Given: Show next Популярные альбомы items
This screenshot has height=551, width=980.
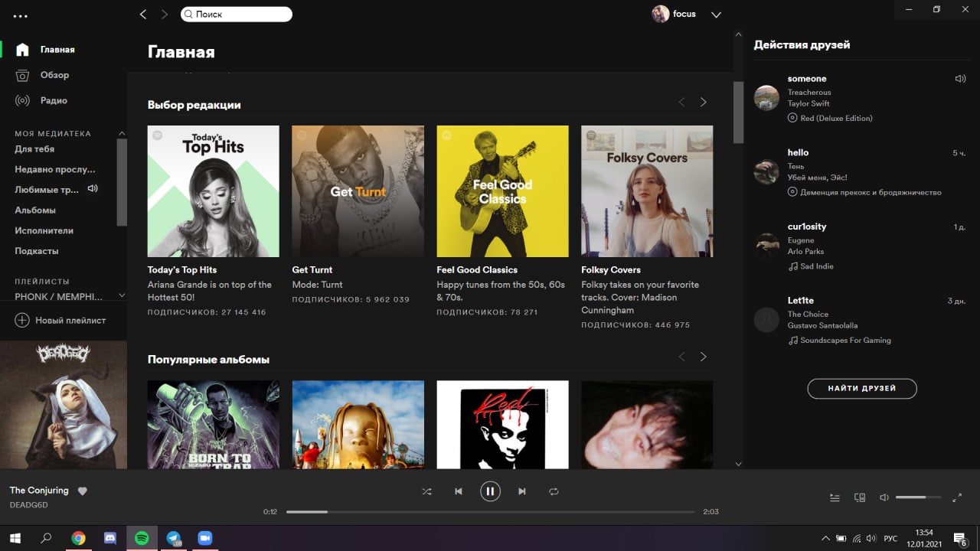Looking at the screenshot, I should [703, 357].
